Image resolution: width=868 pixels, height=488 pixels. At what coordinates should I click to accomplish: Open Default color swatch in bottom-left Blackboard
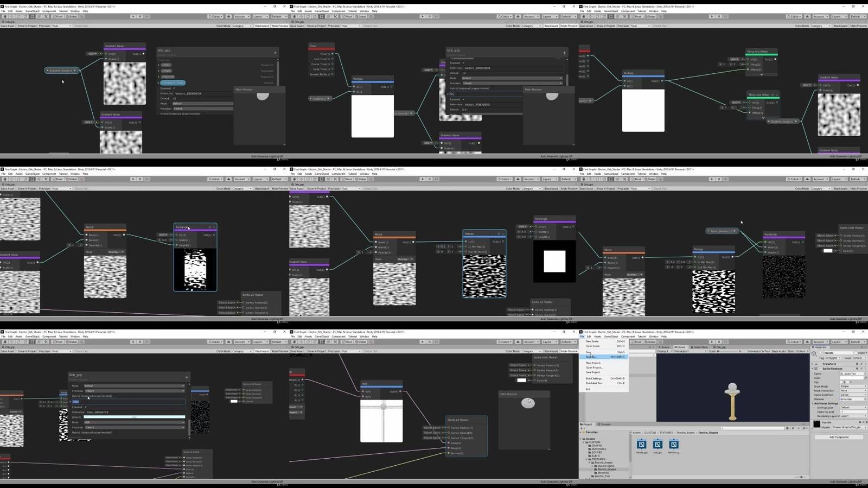tap(135, 417)
